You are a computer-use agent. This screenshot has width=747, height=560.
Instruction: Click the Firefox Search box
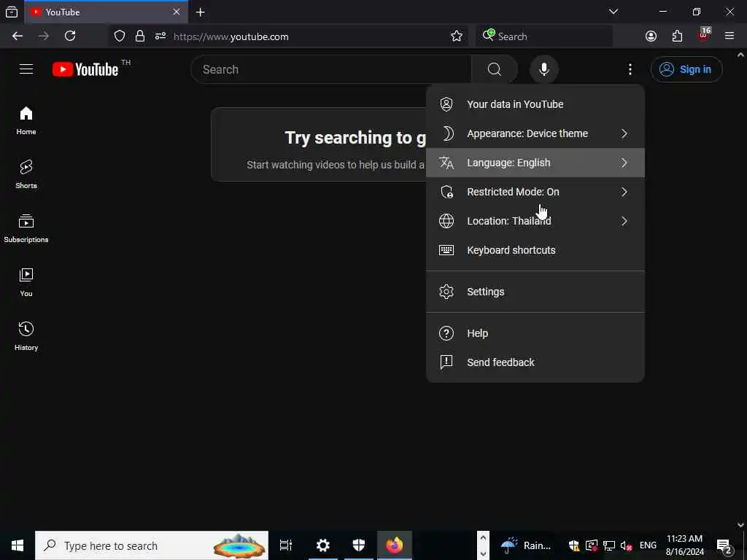point(544,36)
